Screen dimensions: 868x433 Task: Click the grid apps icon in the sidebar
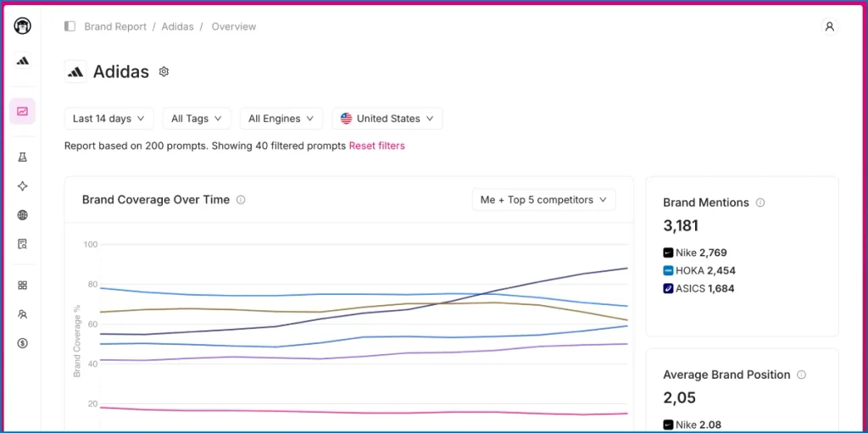(22, 286)
